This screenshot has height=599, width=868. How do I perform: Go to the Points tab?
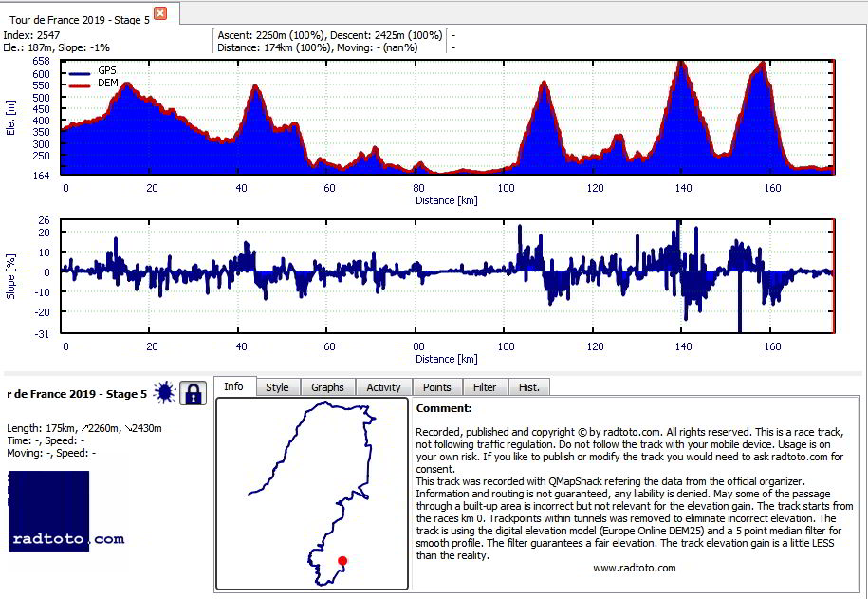point(436,387)
